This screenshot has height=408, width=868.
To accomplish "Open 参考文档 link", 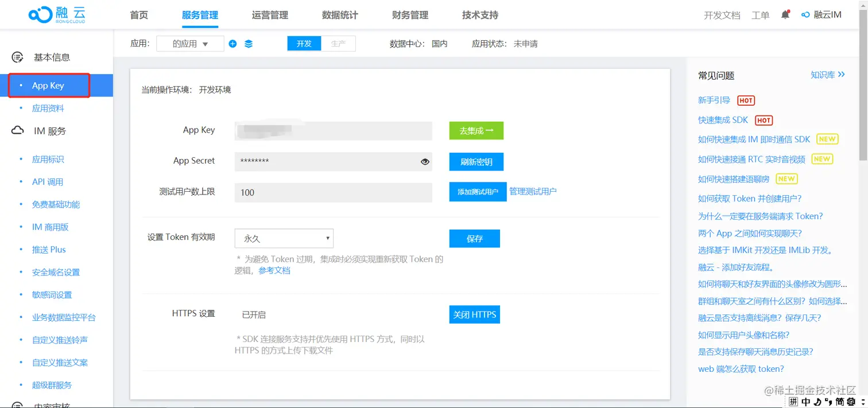I will tap(274, 270).
